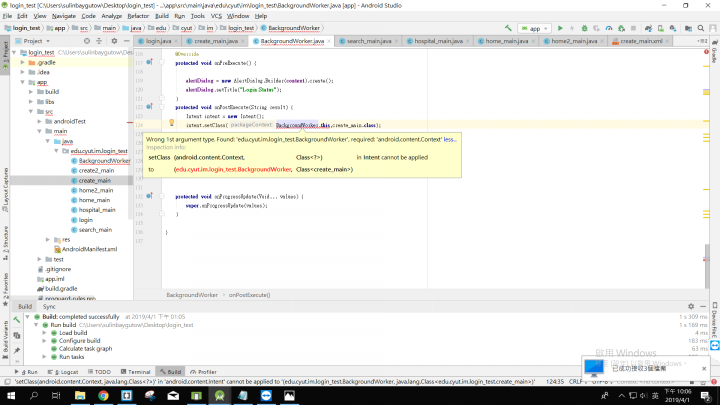Open File menu

coord(7,16)
